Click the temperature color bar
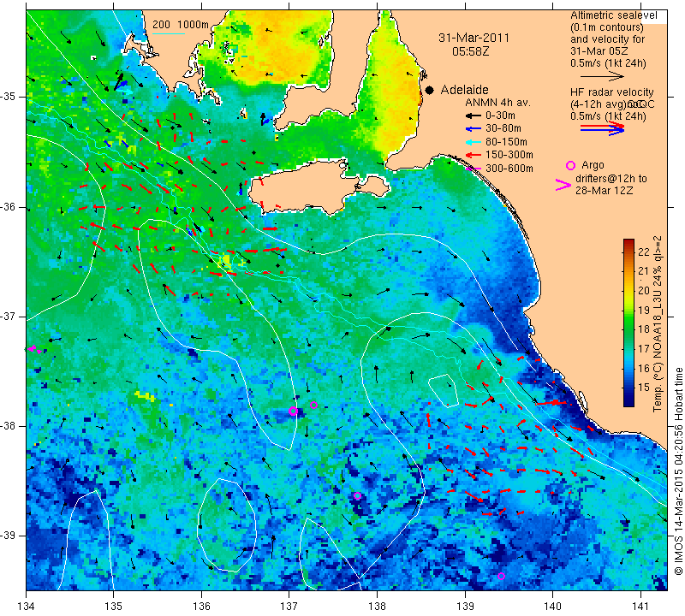This screenshot has width=685, height=616. point(628,323)
